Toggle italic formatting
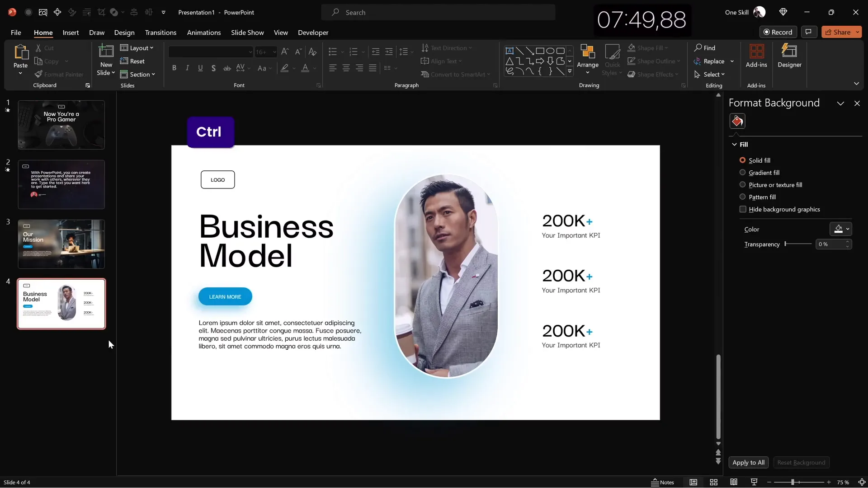The width and height of the screenshot is (868, 488). (x=187, y=68)
